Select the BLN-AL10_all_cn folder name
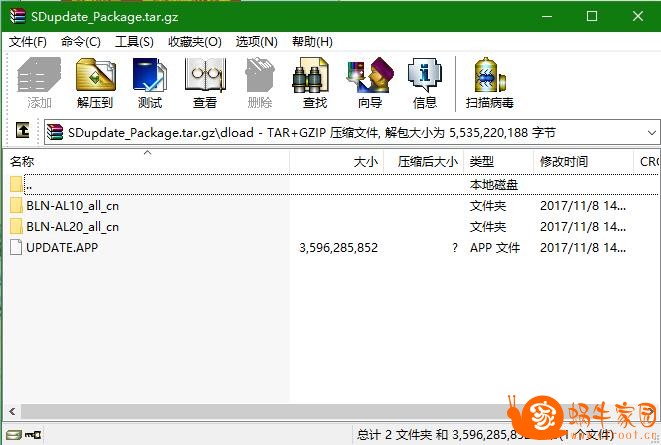Viewport: 661px width, 445px height. coord(73,206)
